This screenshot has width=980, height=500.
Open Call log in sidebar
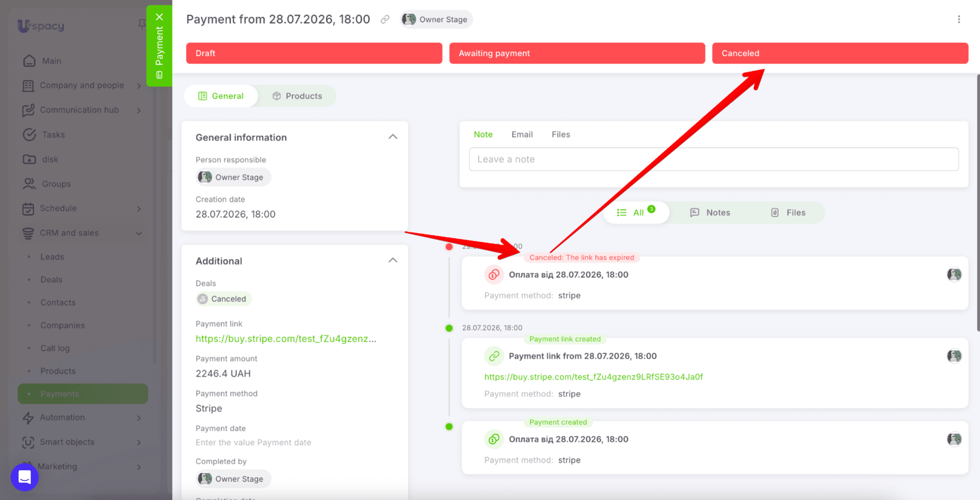point(55,348)
